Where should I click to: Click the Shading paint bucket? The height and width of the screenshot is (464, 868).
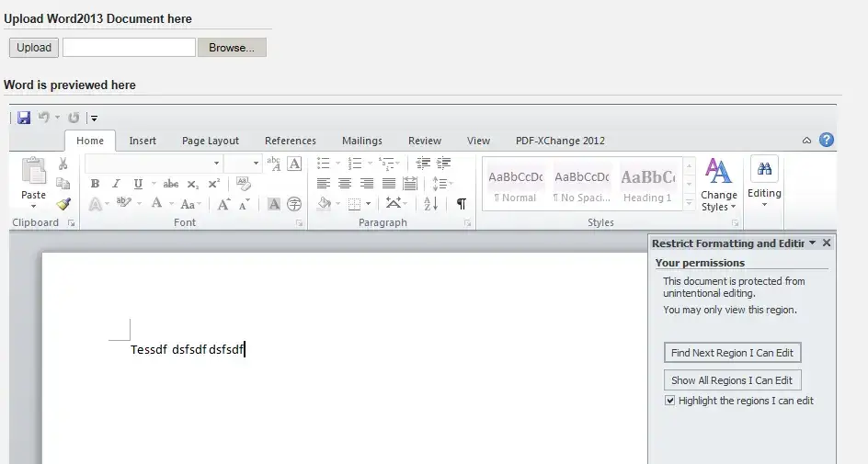point(325,204)
